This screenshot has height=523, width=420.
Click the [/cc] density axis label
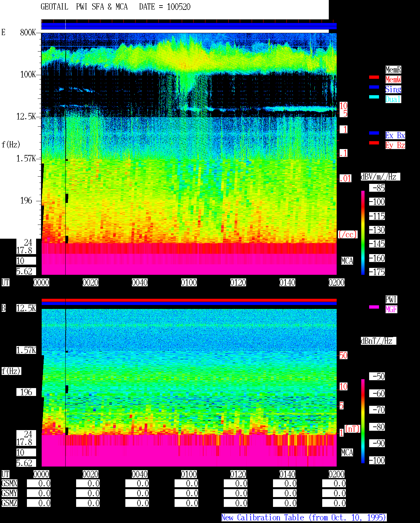pyautogui.click(x=347, y=234)
